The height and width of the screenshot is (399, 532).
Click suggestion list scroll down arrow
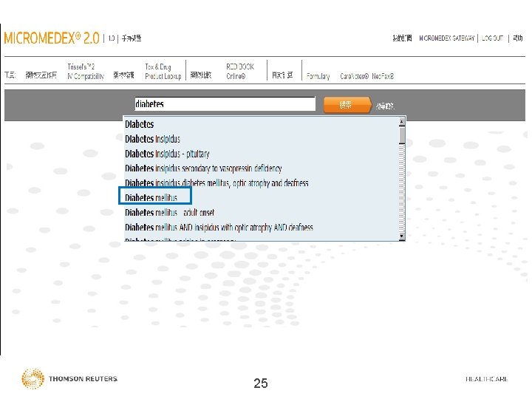[x=402, y=236]
